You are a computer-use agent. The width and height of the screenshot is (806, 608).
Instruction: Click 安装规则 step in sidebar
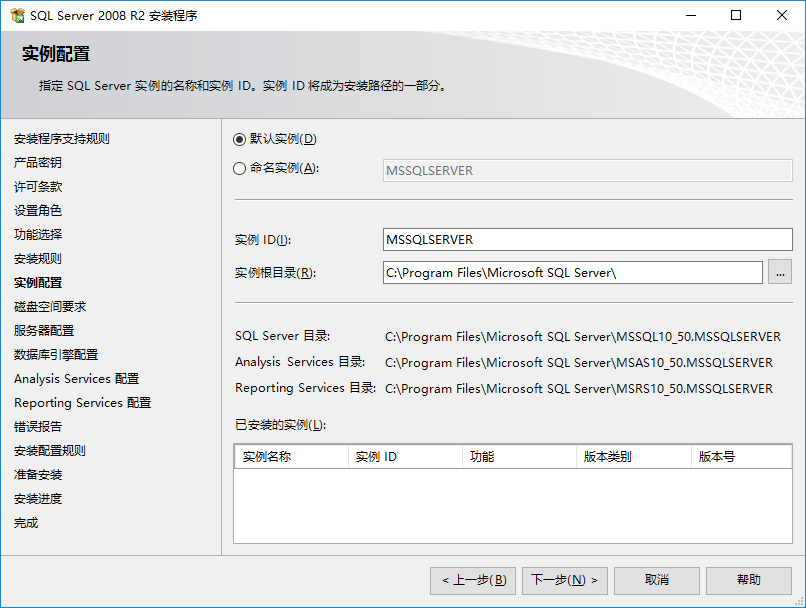pyautogui.click(x=38, y=259)
